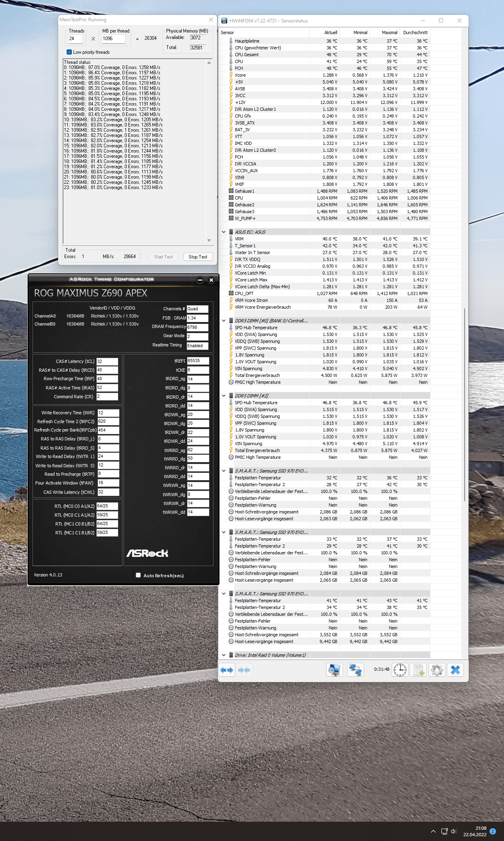Click the Aktuell column header
The image size is (504, 841).
(325, 33)
